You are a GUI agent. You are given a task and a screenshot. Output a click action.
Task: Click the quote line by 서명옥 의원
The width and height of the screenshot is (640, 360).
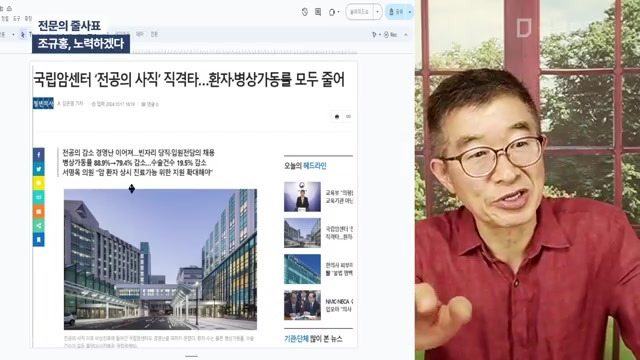coord(138,173)
